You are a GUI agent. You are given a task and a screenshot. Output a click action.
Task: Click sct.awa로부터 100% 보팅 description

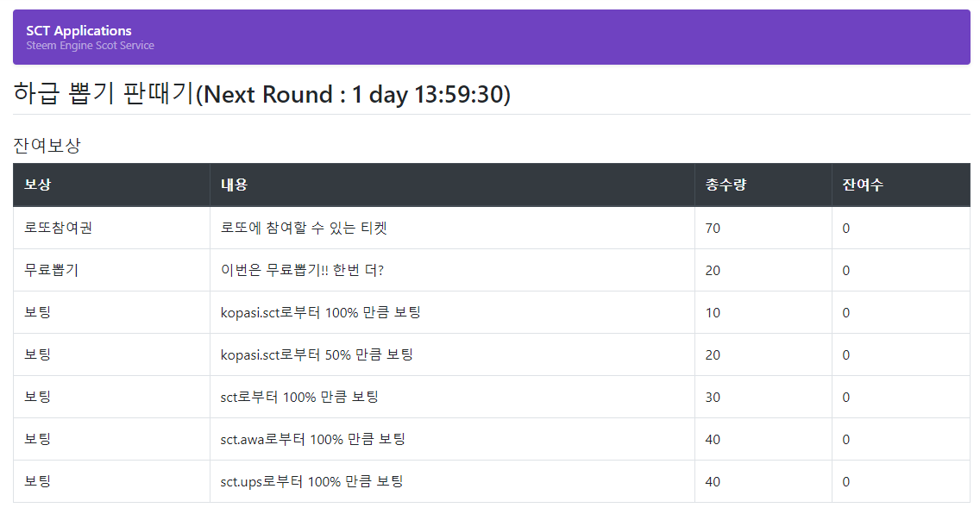(312, 440)
